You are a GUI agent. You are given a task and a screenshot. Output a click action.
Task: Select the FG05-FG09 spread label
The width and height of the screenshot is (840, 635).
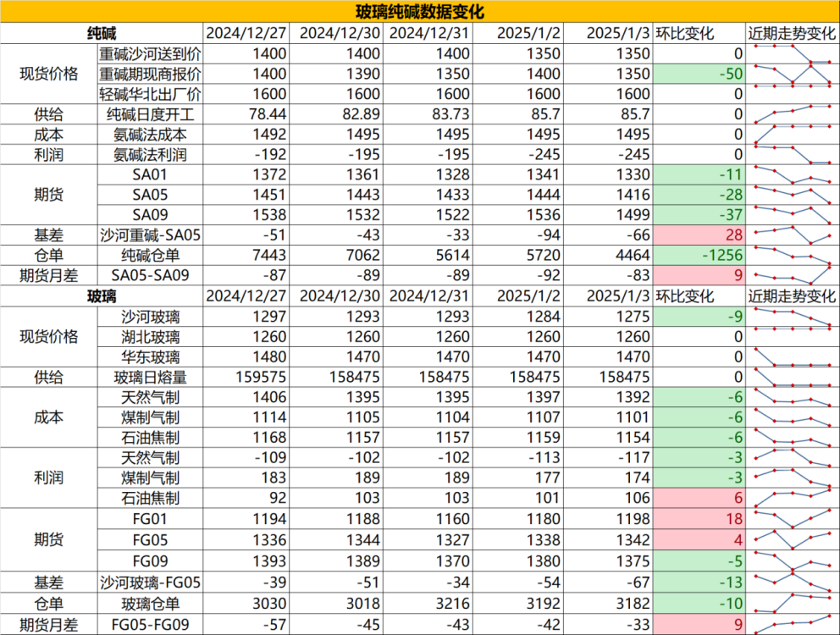pyautogui.click(x=150, y=625)
